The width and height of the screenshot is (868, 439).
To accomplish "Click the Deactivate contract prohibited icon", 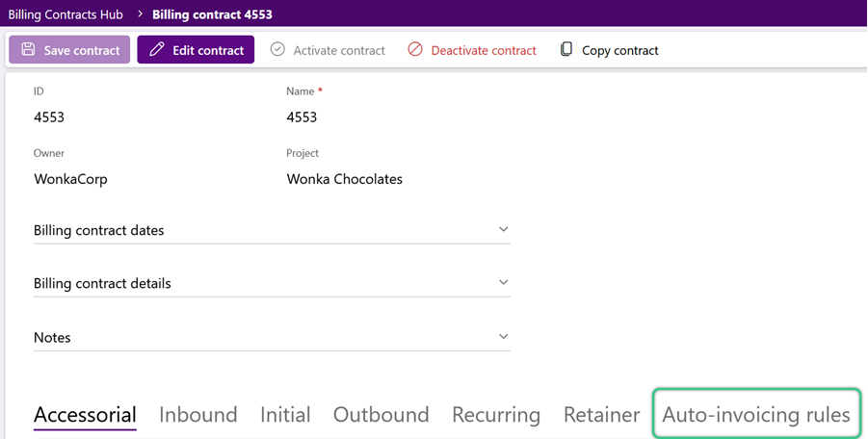I will coord(415,49).
